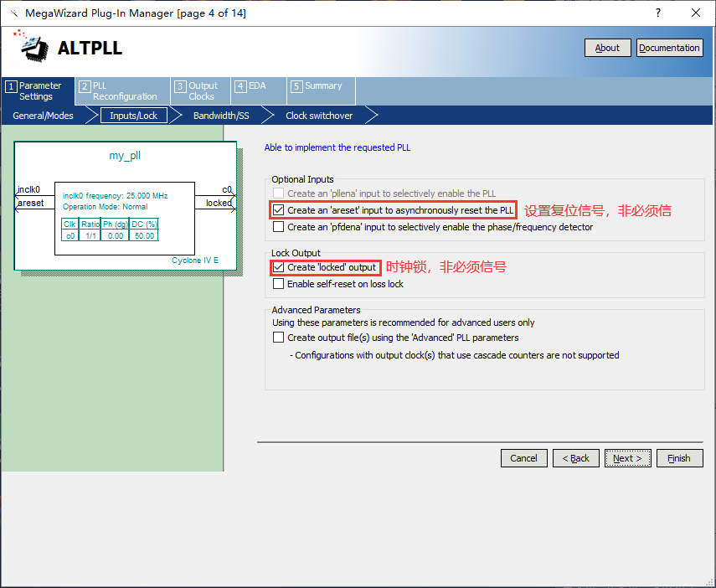Open the Summary tab
Viewport: 716px width, 588px height.
pyautogui.click(x=322, y=85)
